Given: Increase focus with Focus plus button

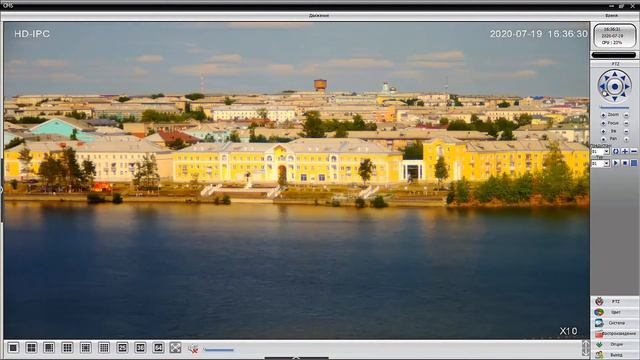Looking at the screenshot, I should click(x=603, y=123).
